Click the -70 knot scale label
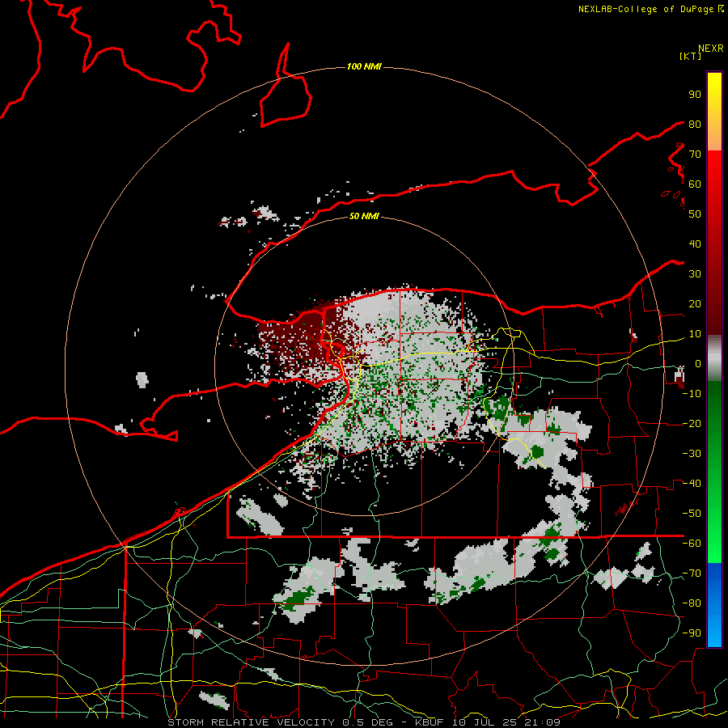The height and width of the screenshot is (728, 728). [692, 574]
